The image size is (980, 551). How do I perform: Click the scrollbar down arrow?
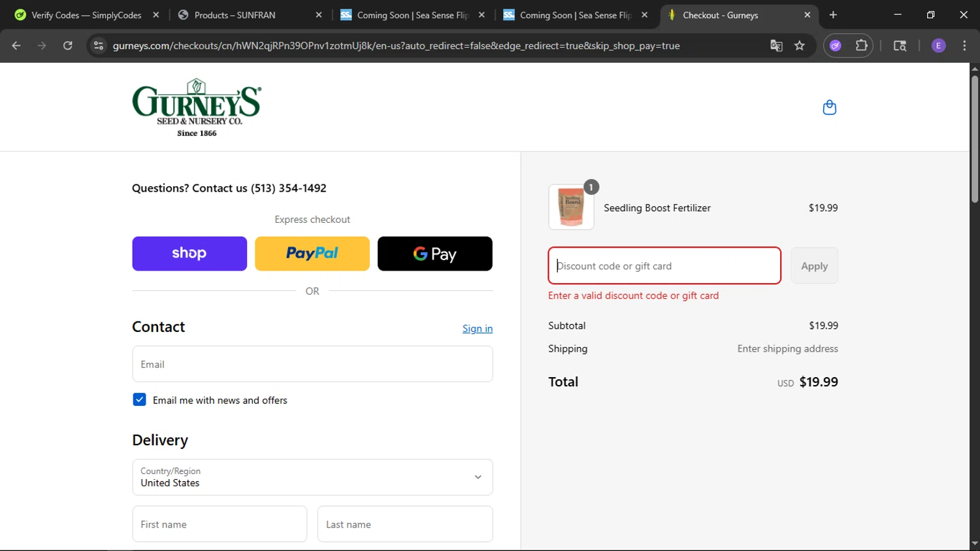click(x=975, y=543)
